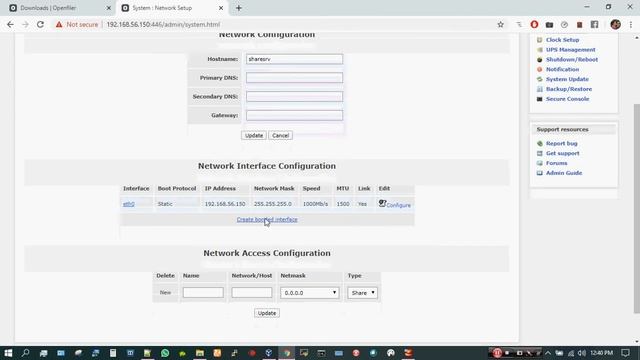This screenshot has width=640, height=360.
Task: Click the Gateway input field
Action: (294, 116)
